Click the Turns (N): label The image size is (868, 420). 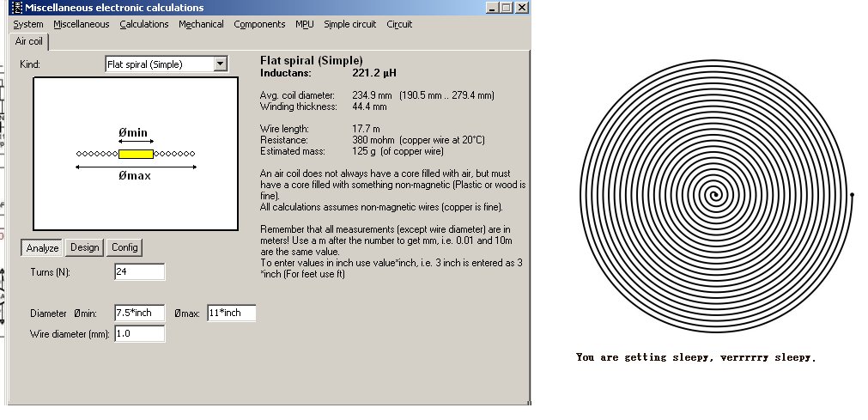click(x=51, y=272)
